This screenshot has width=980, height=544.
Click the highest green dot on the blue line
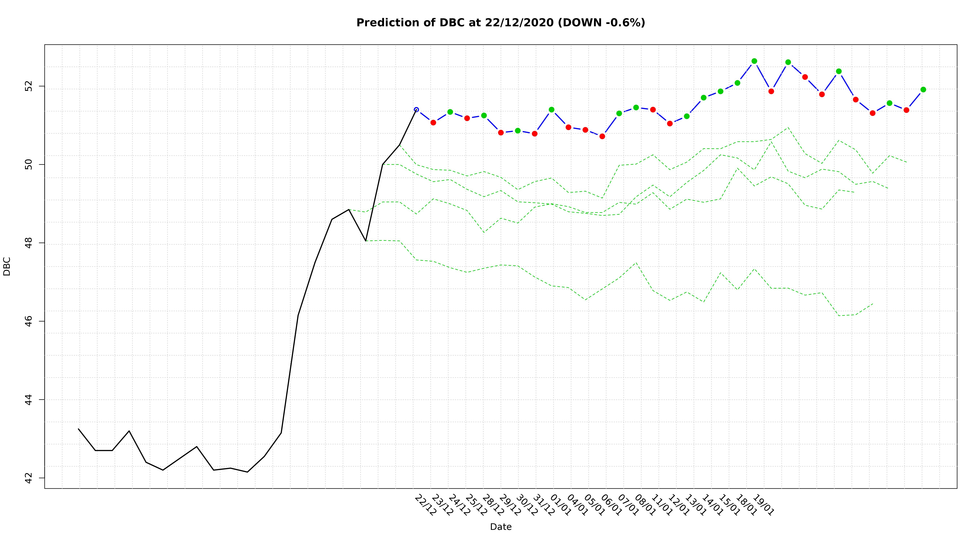pos(754,61)
